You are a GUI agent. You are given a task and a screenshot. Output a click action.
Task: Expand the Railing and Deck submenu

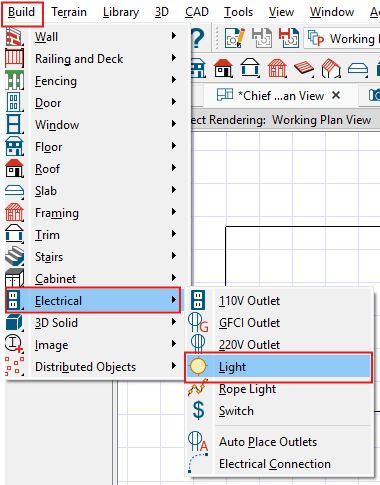(174, 58)
